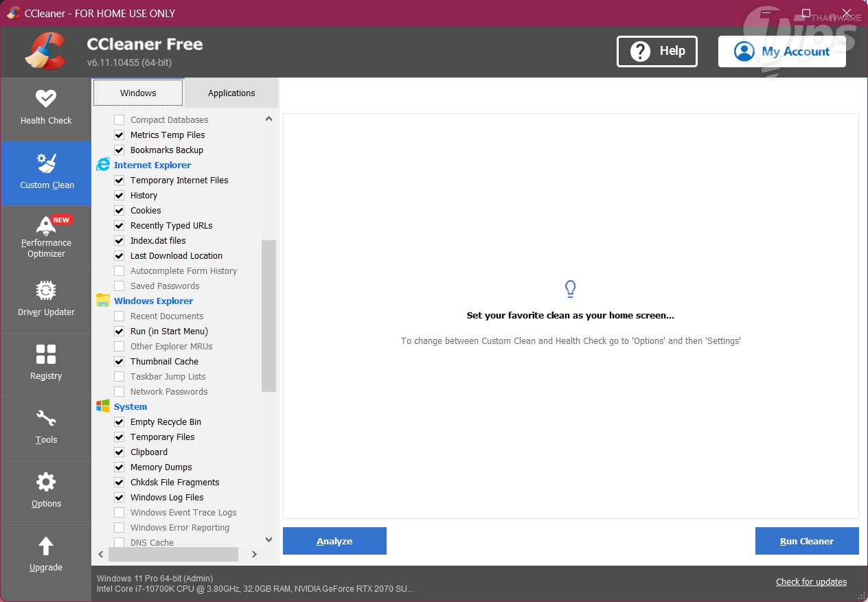
Task: Click system info status text
Action: [x=255, y=583]
